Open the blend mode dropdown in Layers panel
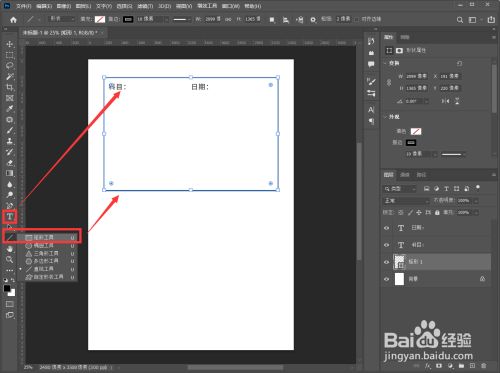The width and height of the screenshot is (500, 373). [406, 201]
